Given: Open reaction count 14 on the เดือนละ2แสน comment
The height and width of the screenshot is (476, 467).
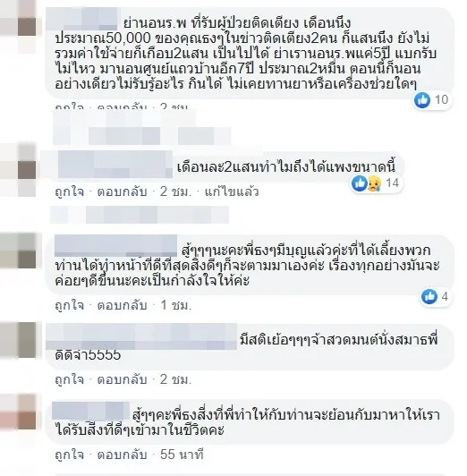Looking at the screenshot, I should [392, 183].
